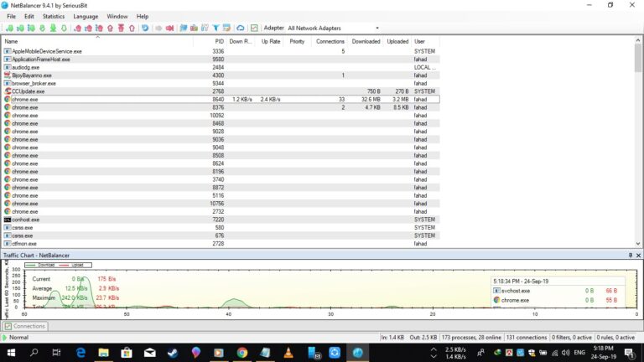Open the Window menu

point(117,17)
